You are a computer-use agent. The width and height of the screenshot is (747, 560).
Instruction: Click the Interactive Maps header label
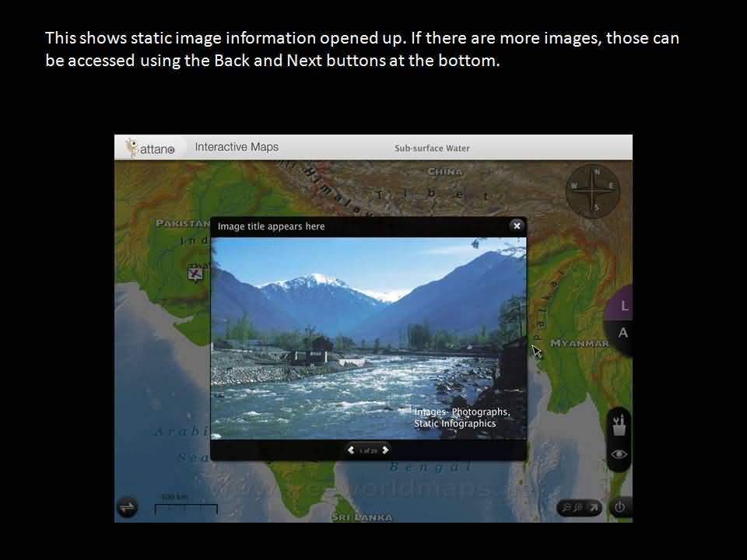pyautogui.click(x=237, y=147)
